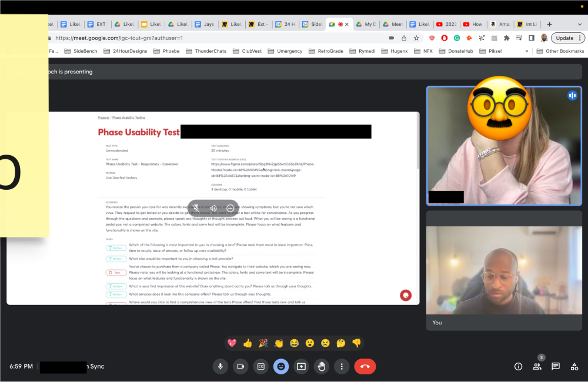588x382 pixels.
Task: Open meeting details info icon
Action: coord(518,367)
